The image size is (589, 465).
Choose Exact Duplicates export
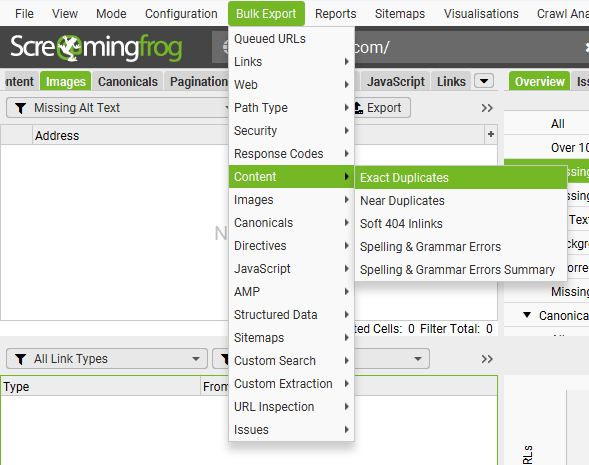click(x=461, y=178)
